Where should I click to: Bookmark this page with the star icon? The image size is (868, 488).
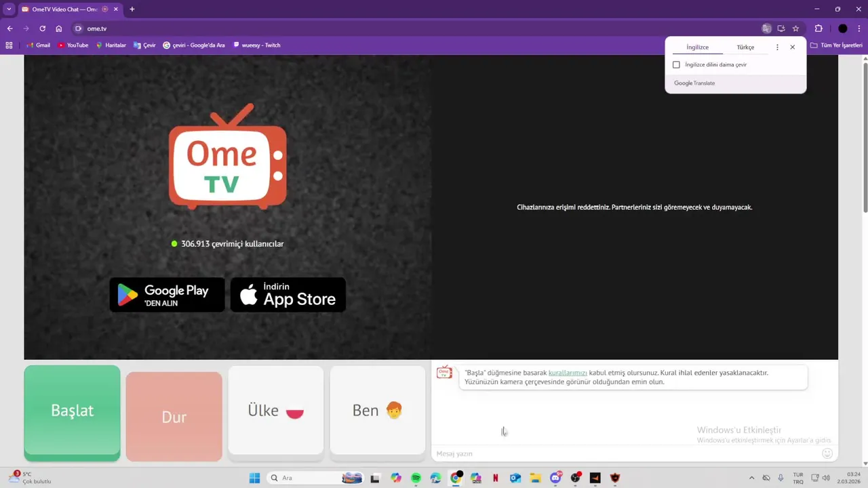pyautogui.click(x=795, y=28)
